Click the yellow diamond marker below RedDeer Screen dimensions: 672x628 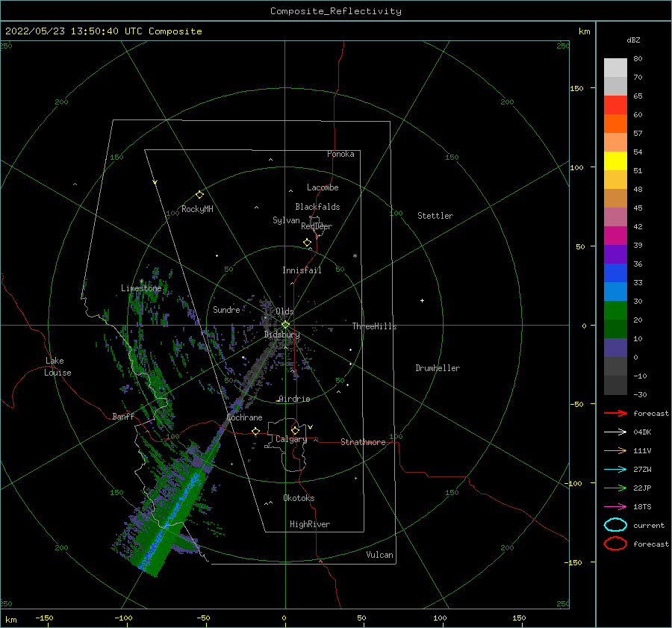307,243
